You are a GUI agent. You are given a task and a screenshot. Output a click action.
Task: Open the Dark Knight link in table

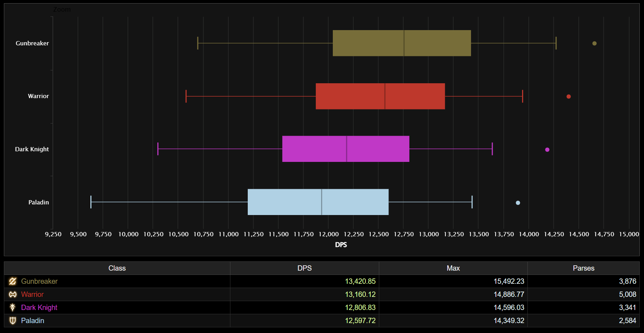tap(39, 307)
